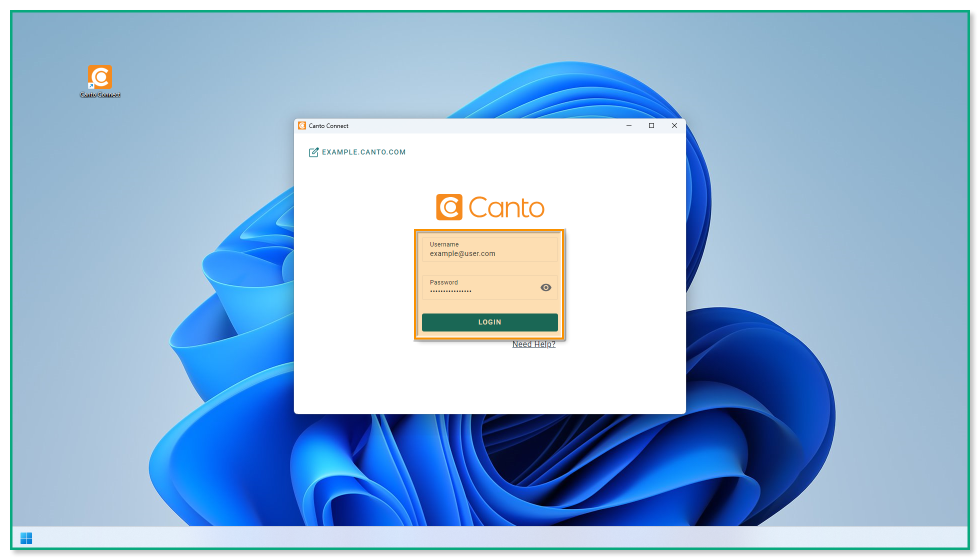Screen dimensions: 980x560
Task: Click the Canto icon in the title bar
Action: point(301,125)
